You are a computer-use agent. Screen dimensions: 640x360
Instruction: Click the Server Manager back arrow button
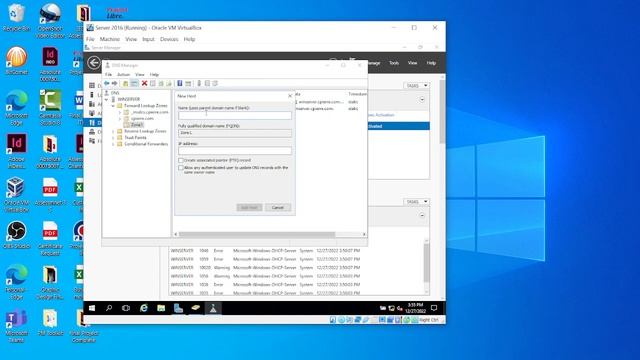94,62
